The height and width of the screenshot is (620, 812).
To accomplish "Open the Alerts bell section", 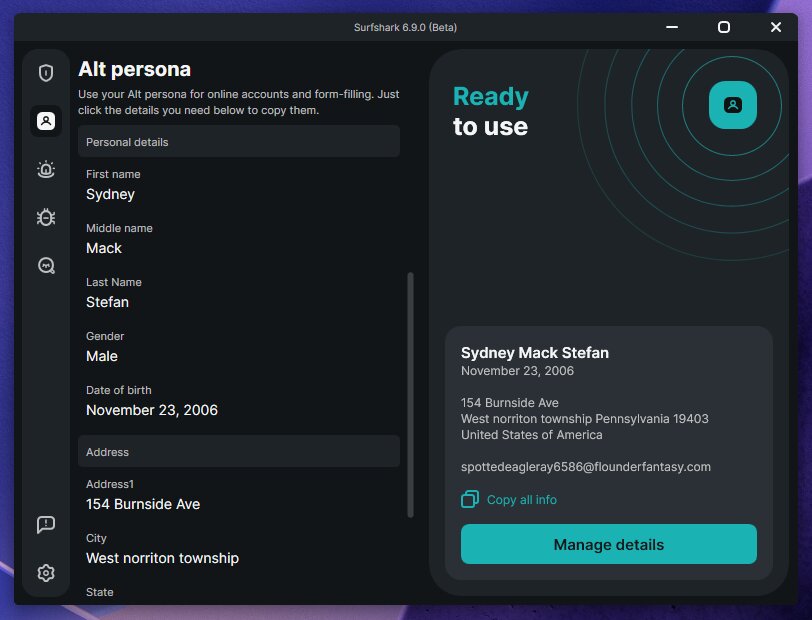I will coord(45,169).
